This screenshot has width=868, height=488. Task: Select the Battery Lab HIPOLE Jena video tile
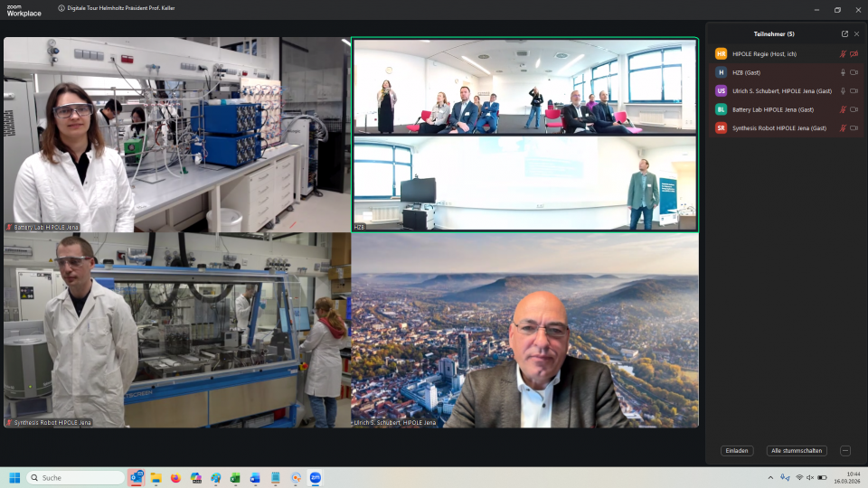(176, 135)
